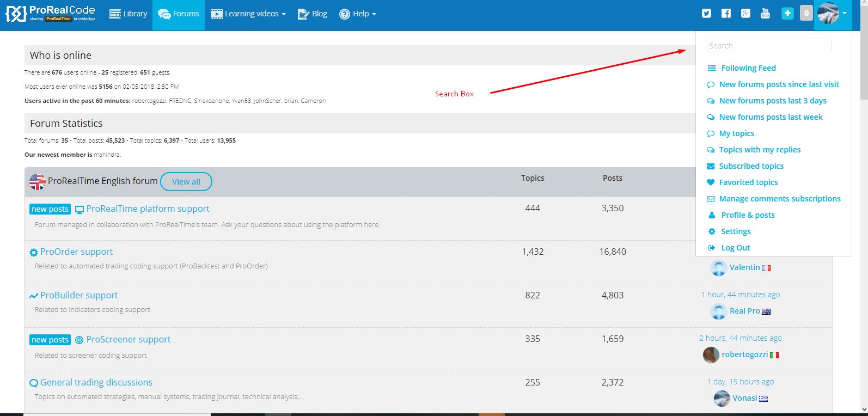
Task: Click into the Search box
Action: pyautogui.click(x=769, y=46)
